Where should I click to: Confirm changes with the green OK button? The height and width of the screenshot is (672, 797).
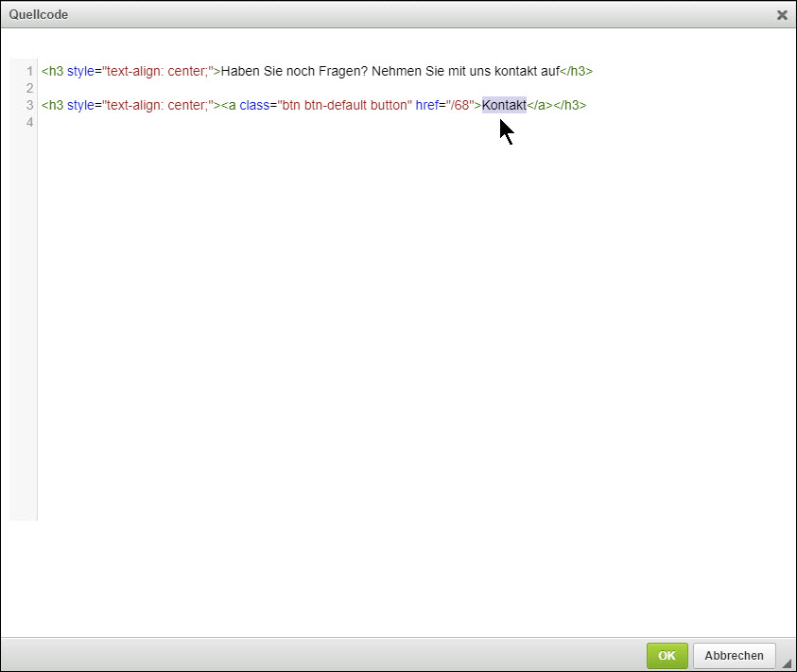click(x=667, y=655)
